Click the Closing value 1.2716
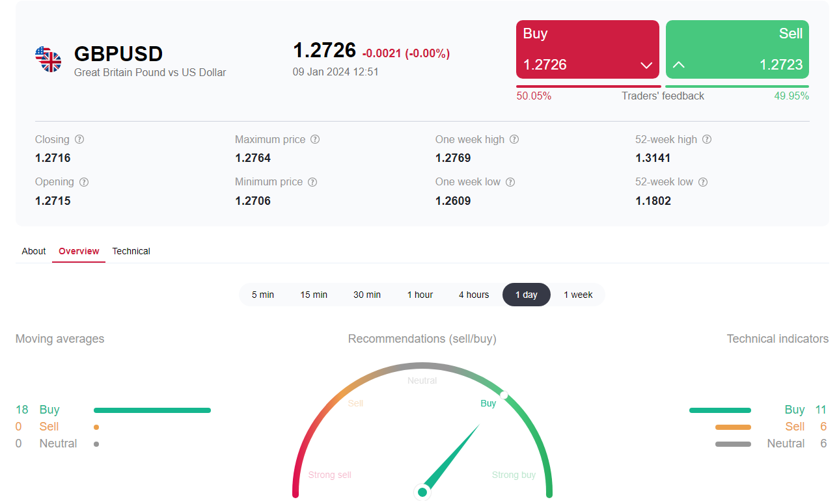This screenshot has height=504, width=839. click(x=53, y=158)
